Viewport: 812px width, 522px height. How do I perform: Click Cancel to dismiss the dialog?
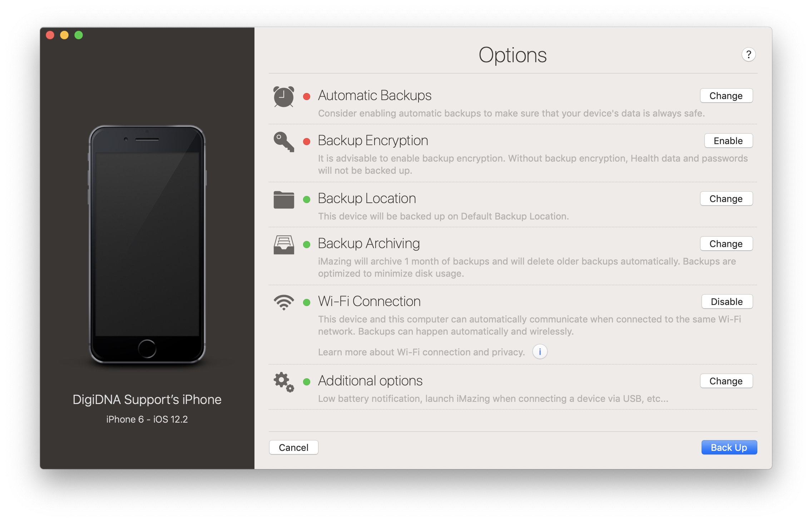point(293,447)
